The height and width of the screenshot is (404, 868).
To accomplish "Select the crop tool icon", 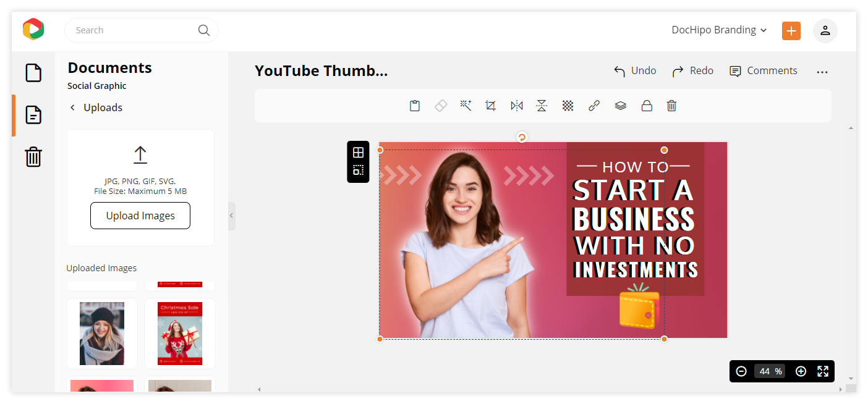I will click(491, 106).
